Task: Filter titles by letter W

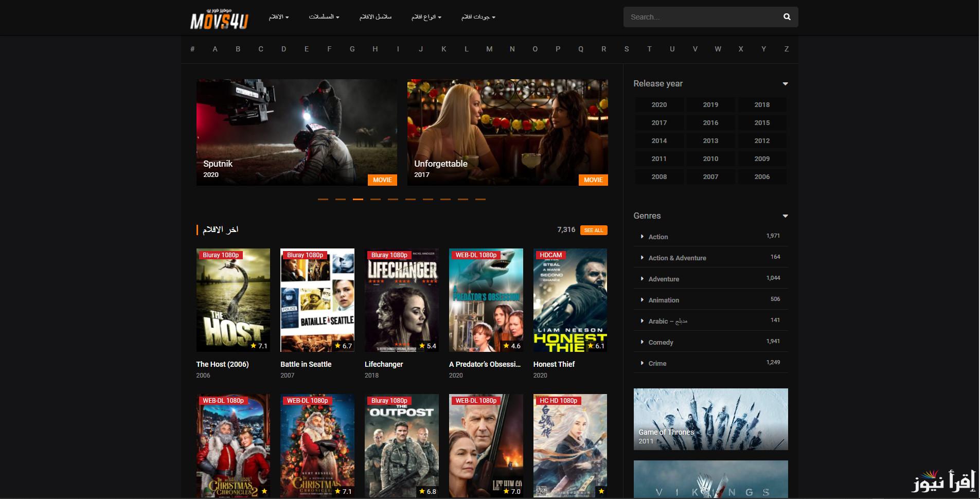Action: click(x=718, y=49)
